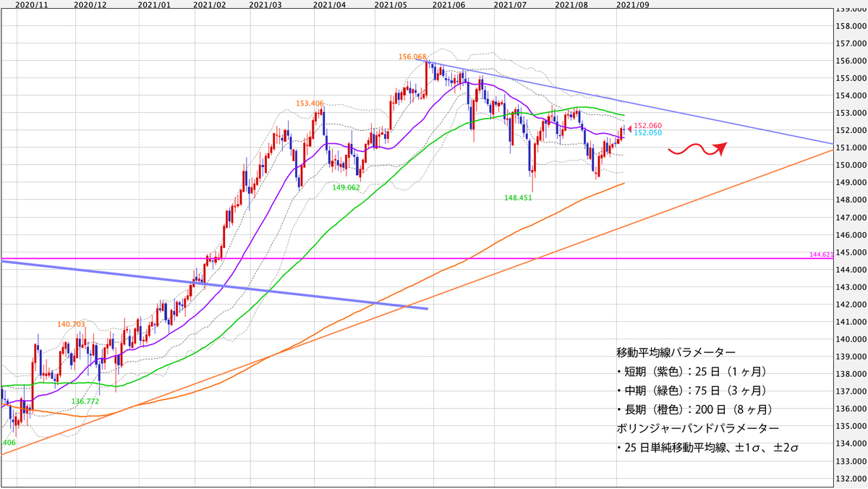Click the 137.000 price axis label
The image size is (868, 489).
[x=851, y=391]
